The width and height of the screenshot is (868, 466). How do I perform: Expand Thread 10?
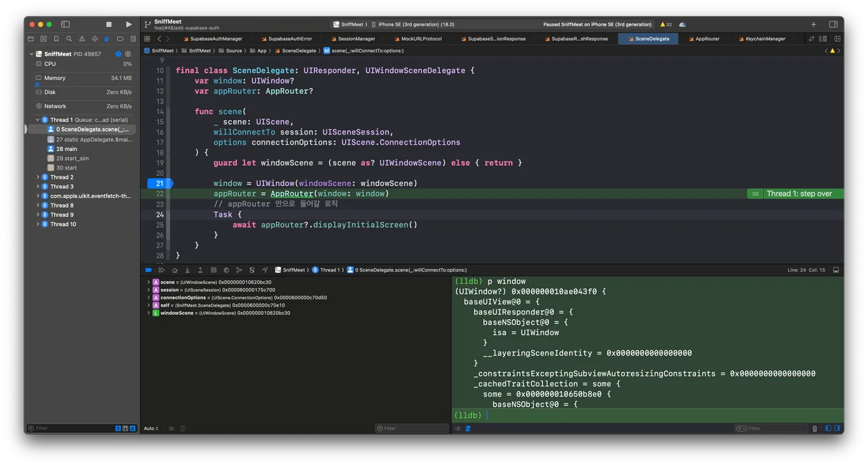pyautogui.click(x=38, y=224)
